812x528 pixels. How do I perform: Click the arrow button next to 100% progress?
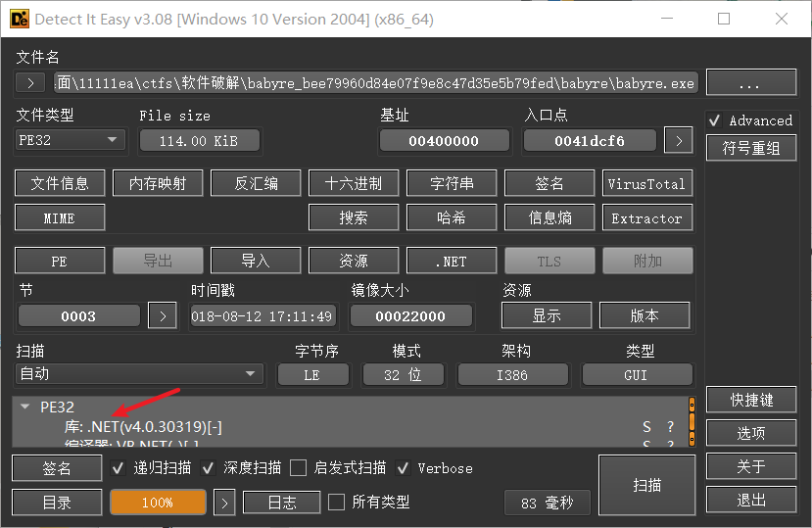pos(224,503)
